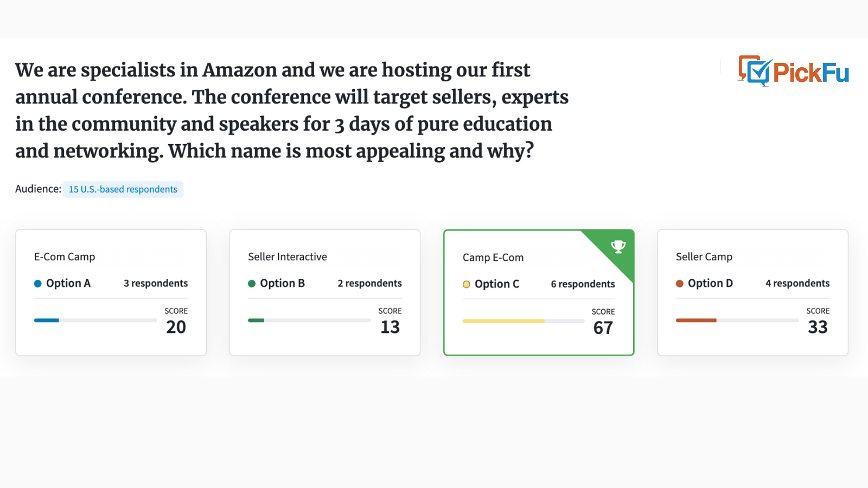Screen dimensions: 868x488
Task: Select the Seller Camp card title
Action: [704, 256]
